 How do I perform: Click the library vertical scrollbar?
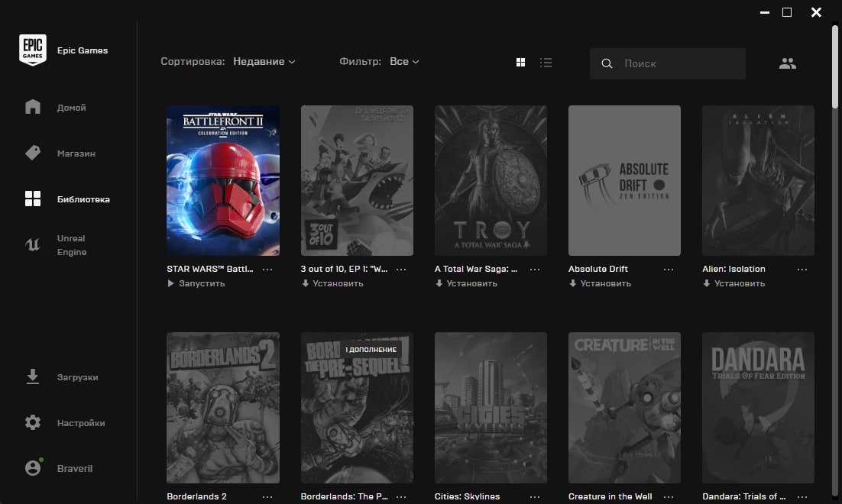(835, 67)
